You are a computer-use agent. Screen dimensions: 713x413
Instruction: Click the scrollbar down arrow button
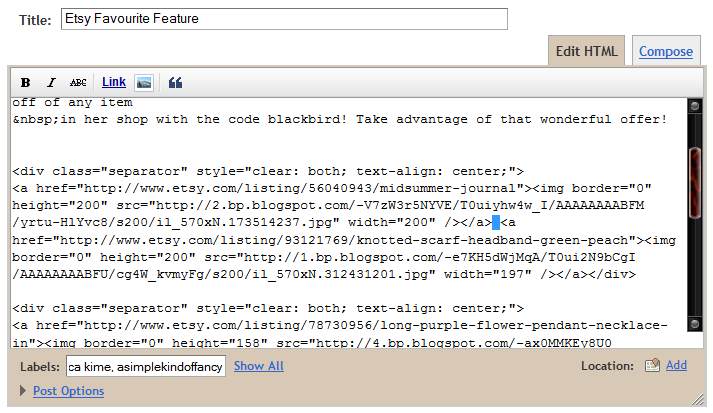point(694,324)
